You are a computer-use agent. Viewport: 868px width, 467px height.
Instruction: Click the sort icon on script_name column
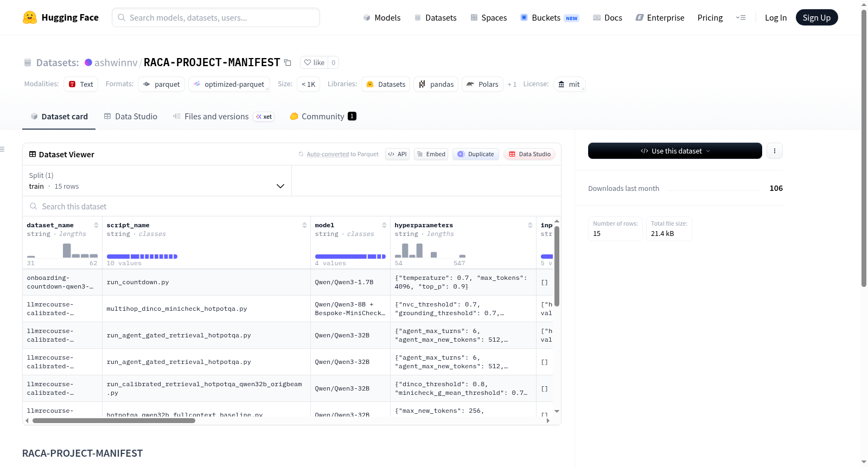tap(304, 225)
